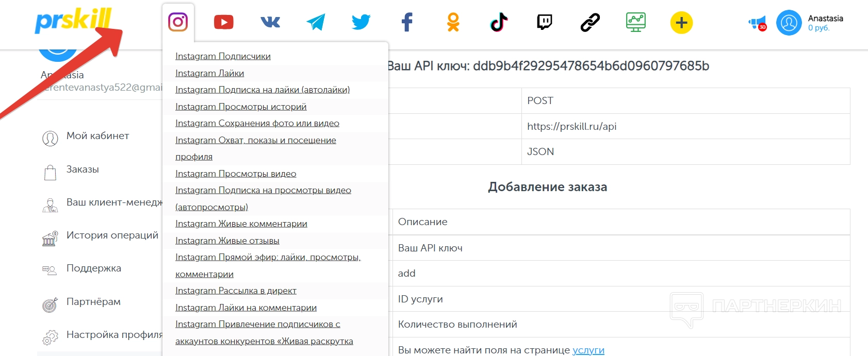Open the Facebook services icon

(407, 22)
